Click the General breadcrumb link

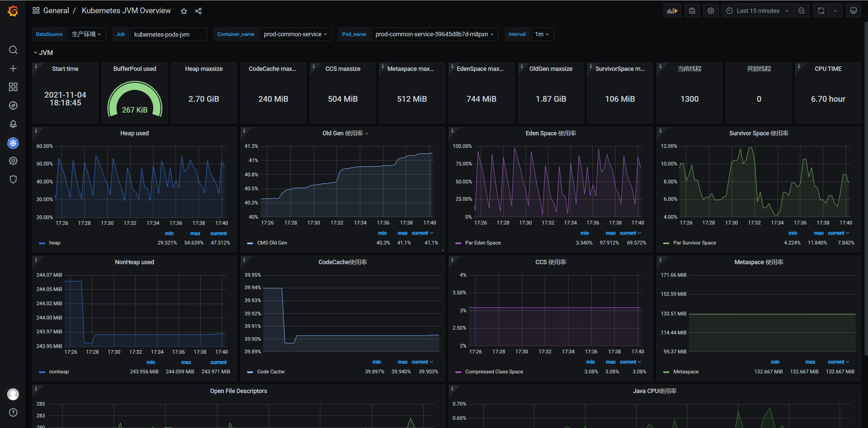pos(56,11)
